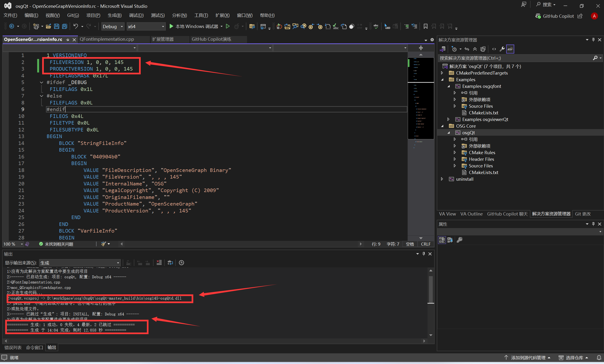
Task: Collapse the Examples folder node
Action: (442, 79)
